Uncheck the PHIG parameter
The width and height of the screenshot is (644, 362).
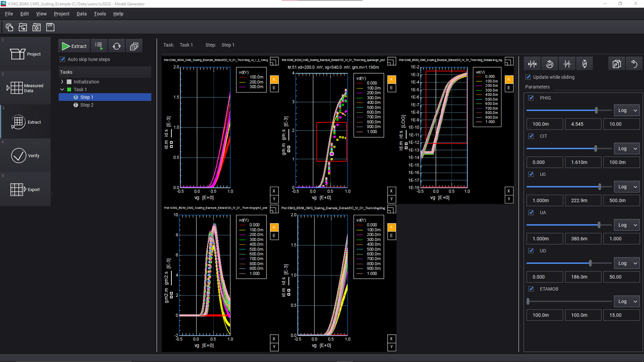(x=531, y=97)
